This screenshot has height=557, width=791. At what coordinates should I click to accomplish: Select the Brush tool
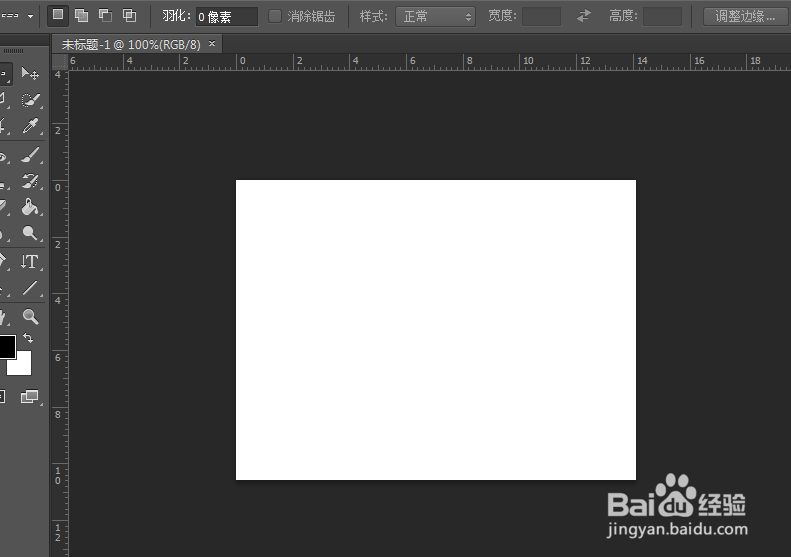30,155
